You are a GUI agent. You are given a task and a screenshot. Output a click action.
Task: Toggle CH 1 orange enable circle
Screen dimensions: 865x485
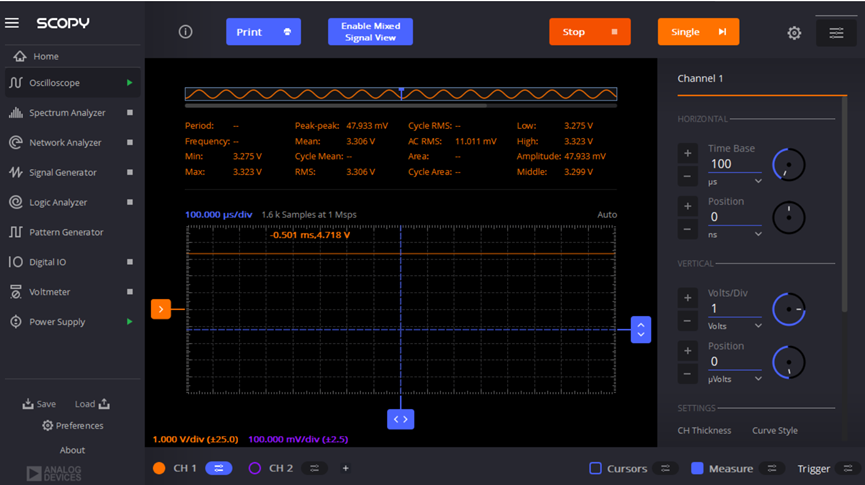(159, 468)
